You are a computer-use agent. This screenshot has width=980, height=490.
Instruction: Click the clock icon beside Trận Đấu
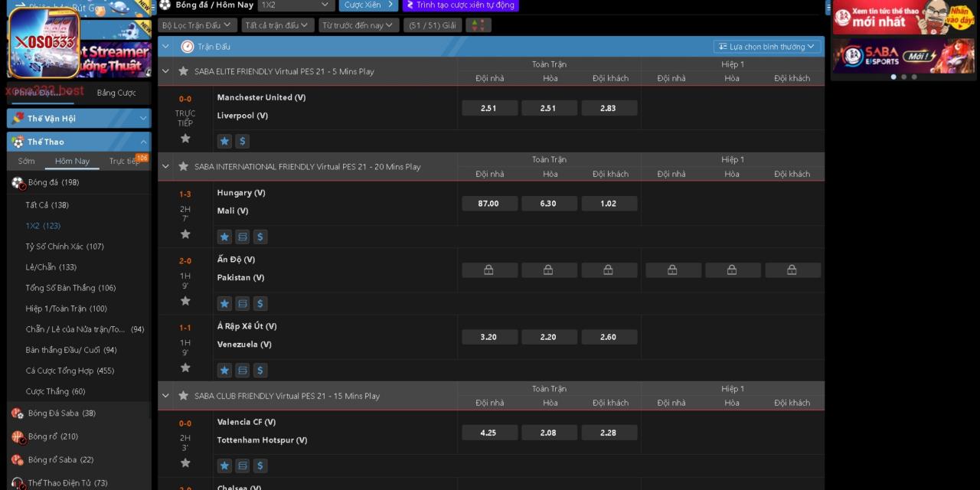(187, 47)
